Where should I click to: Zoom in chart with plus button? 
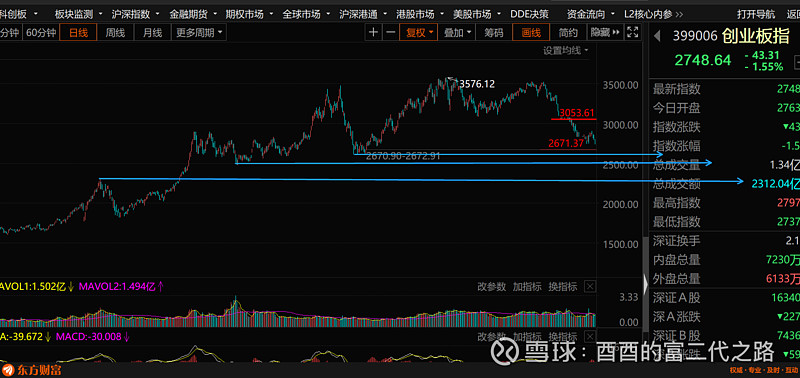pyautogui.click(x=373, y=33)
